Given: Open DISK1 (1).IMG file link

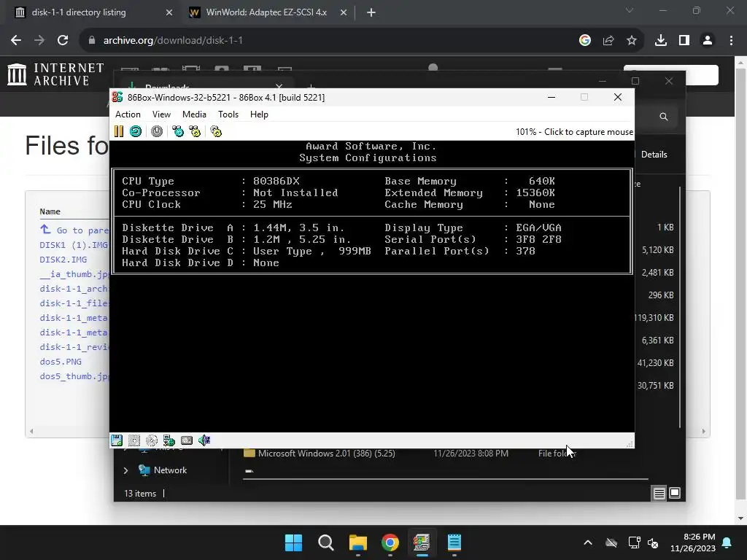Looking at the screenshot, I should pyautogui.click(x=74, y=245).
